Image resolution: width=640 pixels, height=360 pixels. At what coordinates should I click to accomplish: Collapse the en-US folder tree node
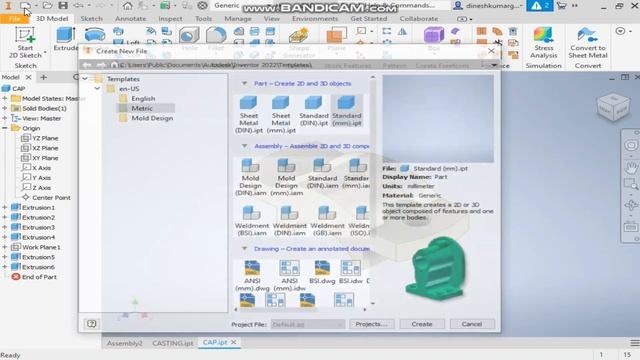pyautogui.click(x=97, y=88)
